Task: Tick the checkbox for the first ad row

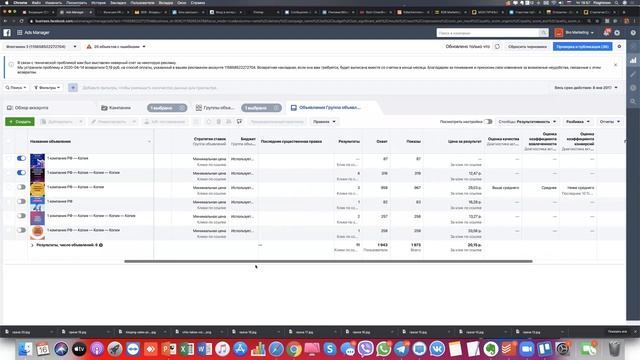Action: pyautogui.click(x=8, y=158)
